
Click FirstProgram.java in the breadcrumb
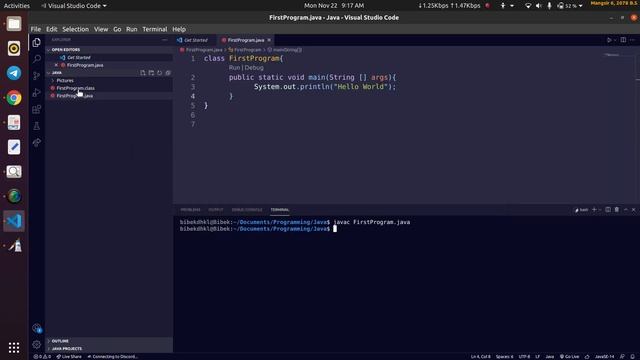(x=204, y=50)
